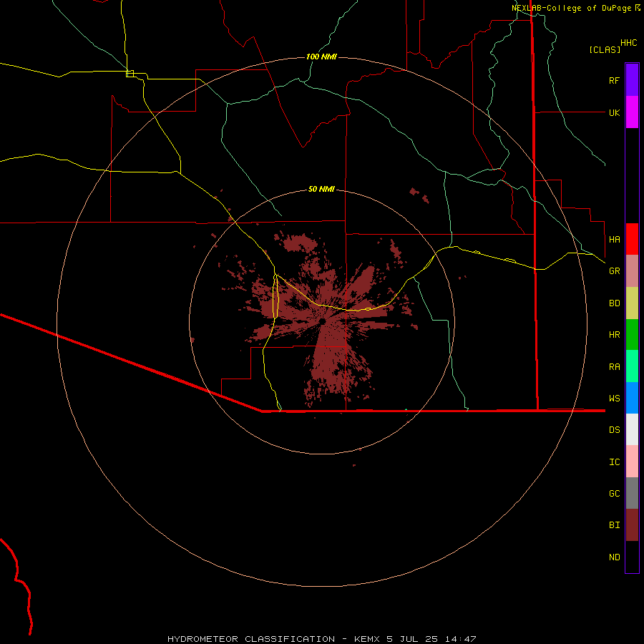Click the HA red legend swatch

(632, 239)
